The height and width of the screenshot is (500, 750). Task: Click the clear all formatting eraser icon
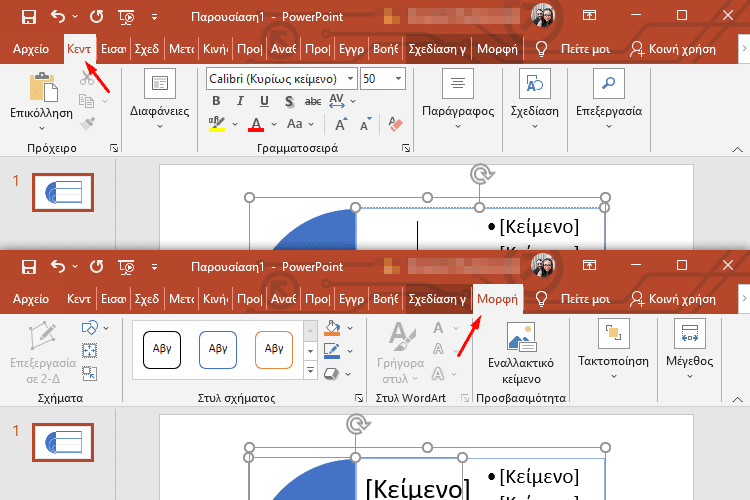395,124
